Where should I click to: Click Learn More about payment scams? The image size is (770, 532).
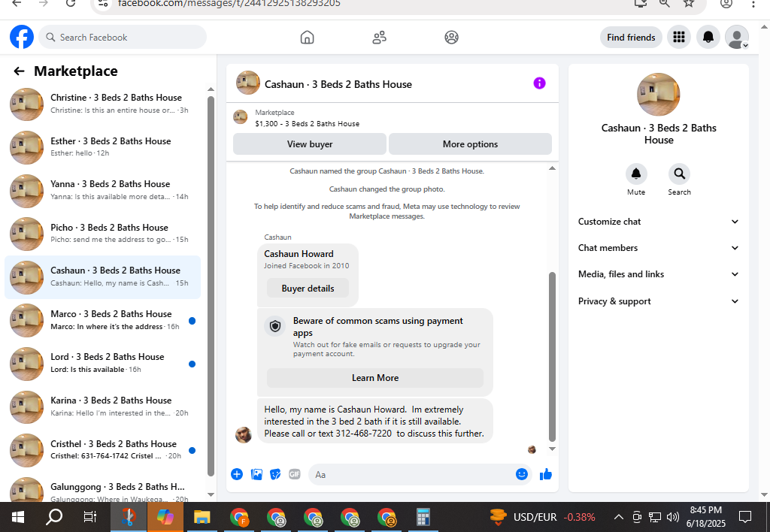375,377
